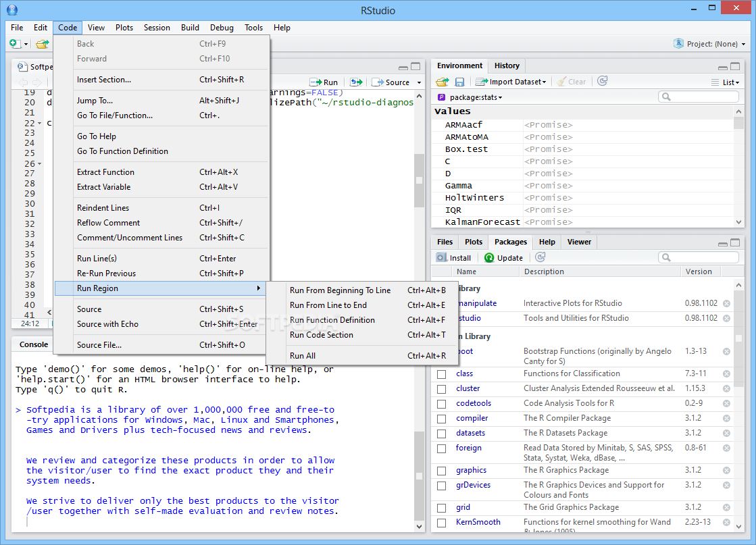Remove the boot package via x icon
This screenshot has height=545, width=756.
pos(726,352)
